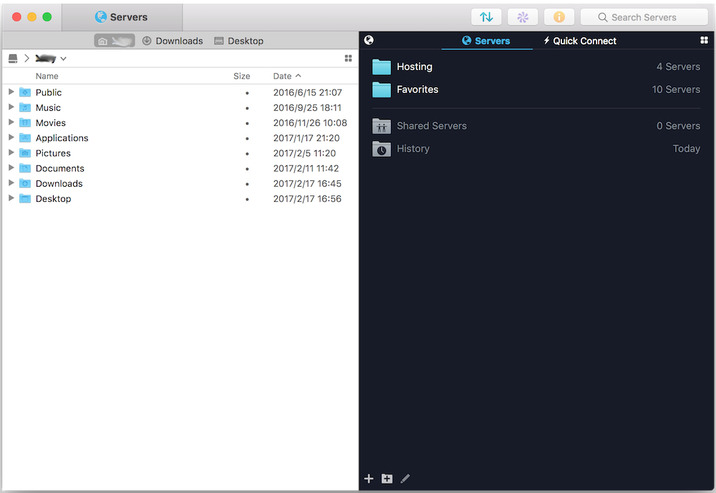Sort files by the Date column
716x493 pixels.
[283, 76]
